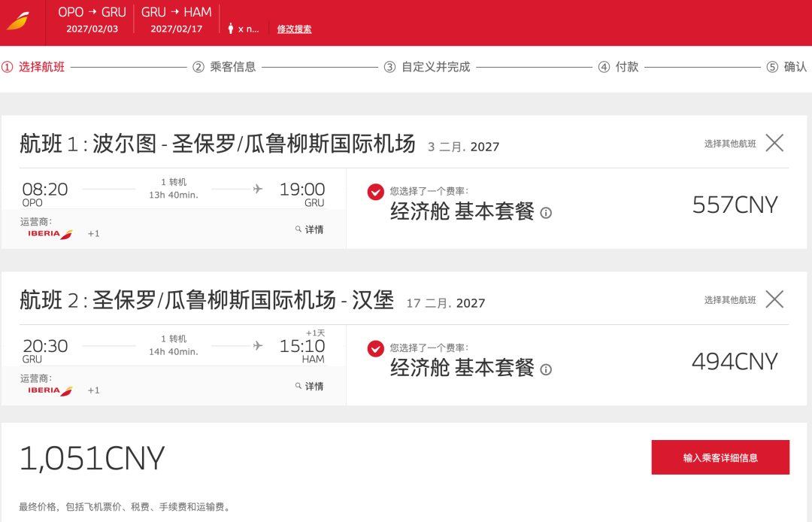Click the 航班 1 : 波尔图 - 圣保罗 heading
812x522 pixels.
(217, 144)
